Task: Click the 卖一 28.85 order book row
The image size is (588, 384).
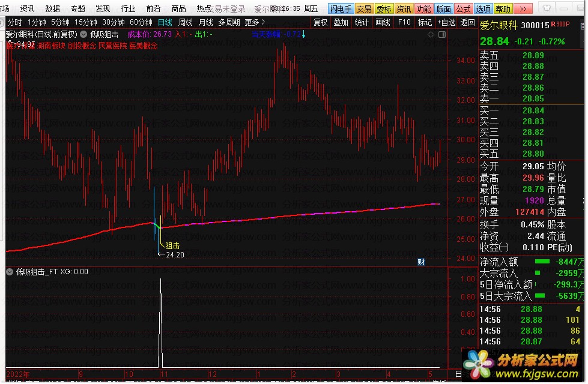Action: (x=530, y=98)
